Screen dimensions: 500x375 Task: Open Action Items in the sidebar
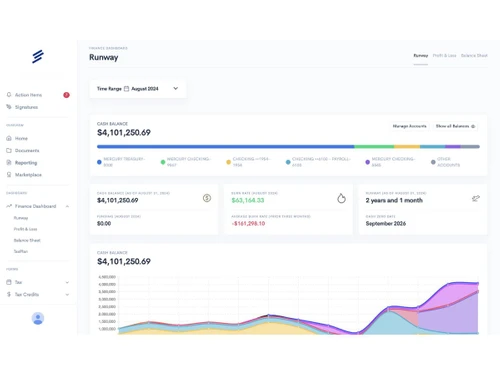[x=28, y=95]
